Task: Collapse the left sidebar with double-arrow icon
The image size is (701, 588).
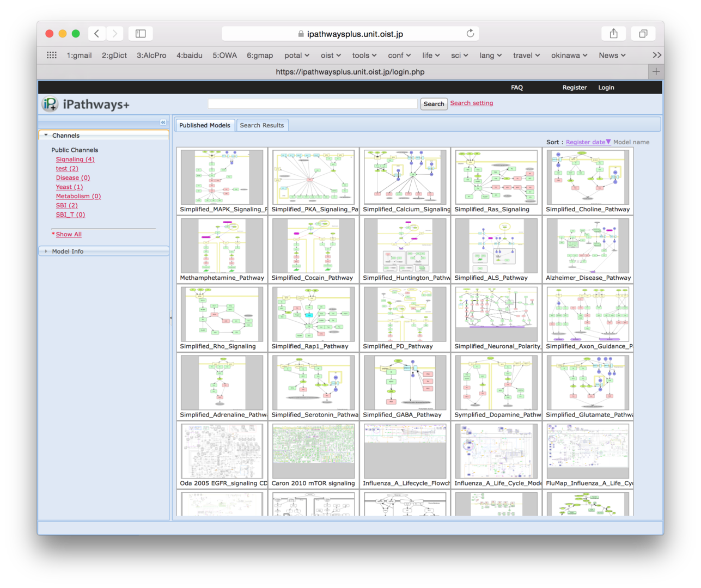Action: pos(163,122)
